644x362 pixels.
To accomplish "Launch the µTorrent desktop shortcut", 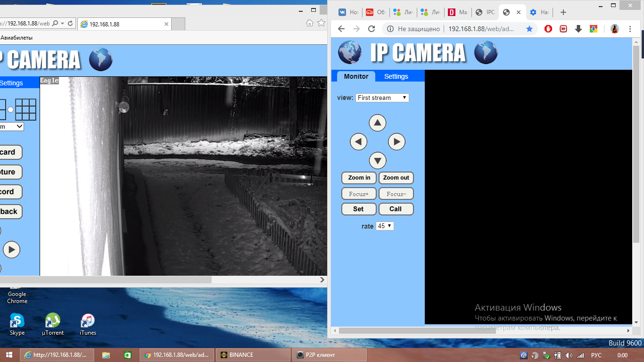I will point(53,324).
